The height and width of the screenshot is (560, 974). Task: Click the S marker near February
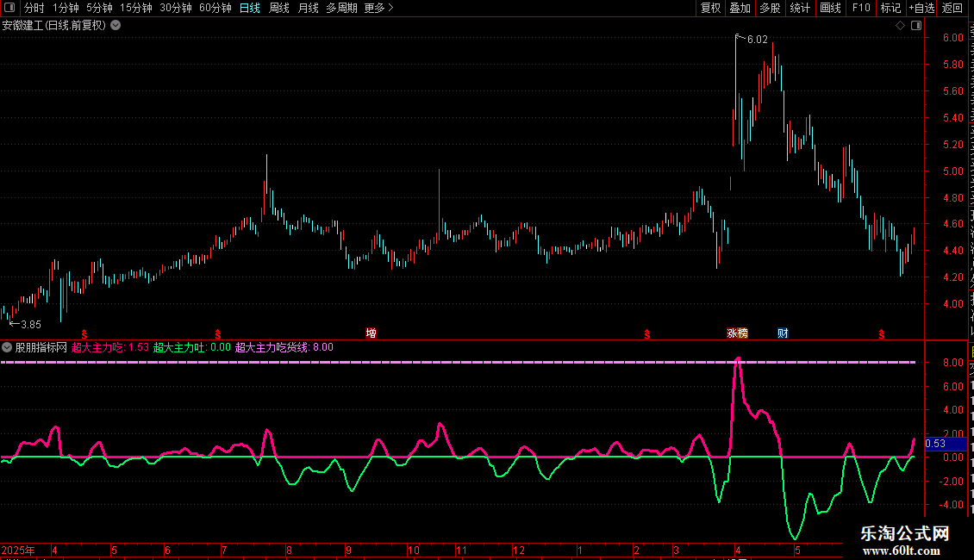[647, 334]
